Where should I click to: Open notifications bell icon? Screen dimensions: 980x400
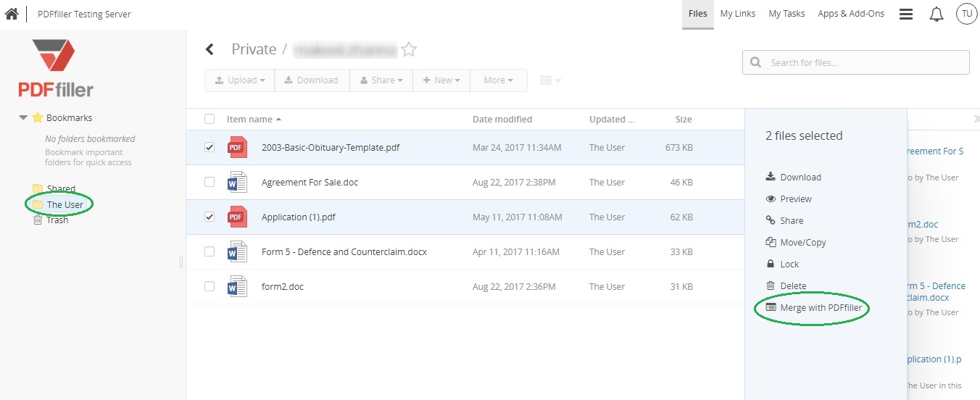coord(937,14)
